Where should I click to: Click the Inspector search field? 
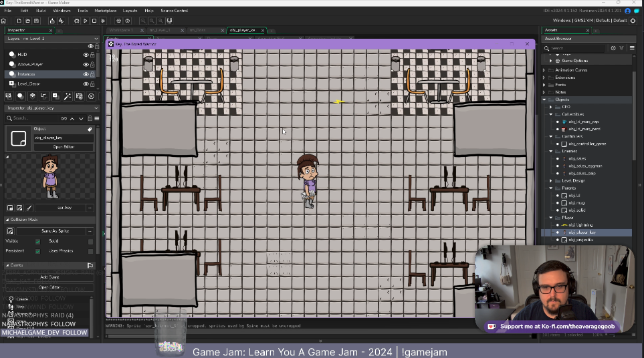(36, 118)
